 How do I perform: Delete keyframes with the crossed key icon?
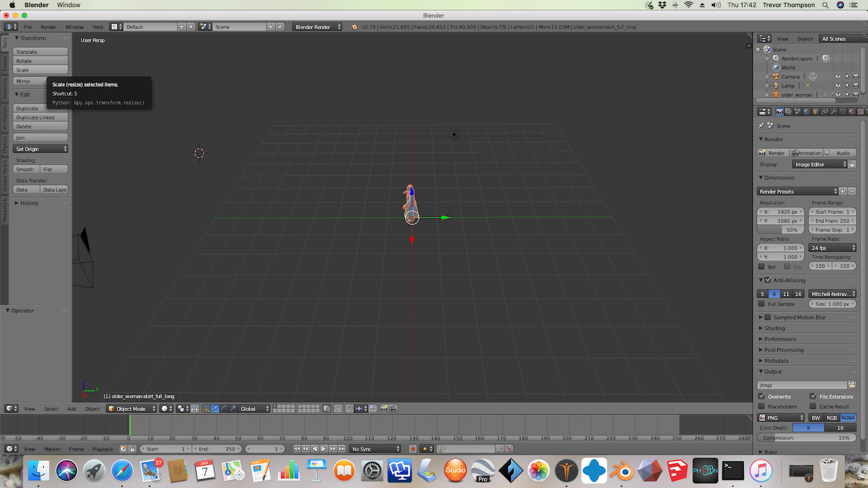[x=509, y=449]
